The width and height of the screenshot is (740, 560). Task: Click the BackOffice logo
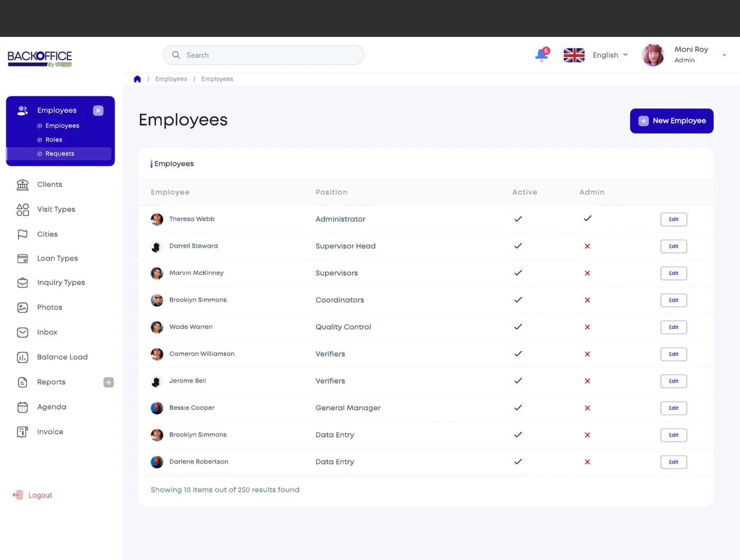point(40,58)
